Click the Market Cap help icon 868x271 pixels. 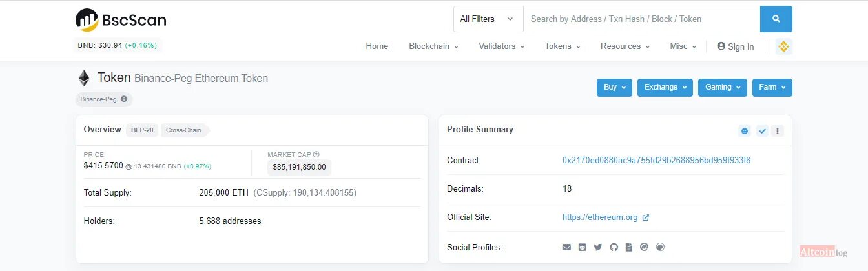point(316,154)
